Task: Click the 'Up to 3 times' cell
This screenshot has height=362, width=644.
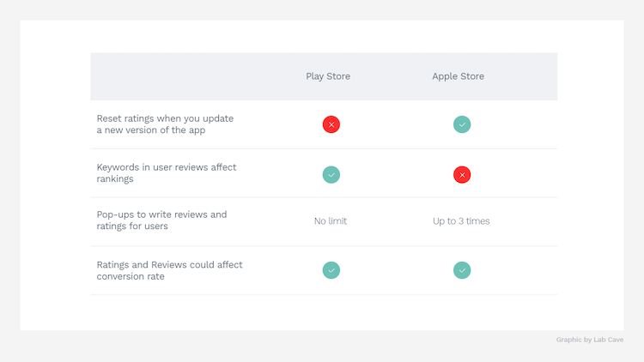Action: coord(461,220)
